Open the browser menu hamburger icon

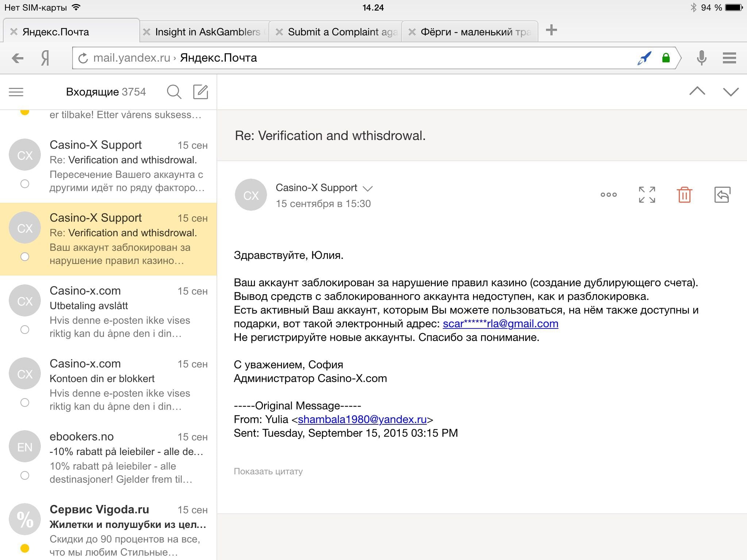click(x=729, y=58)
